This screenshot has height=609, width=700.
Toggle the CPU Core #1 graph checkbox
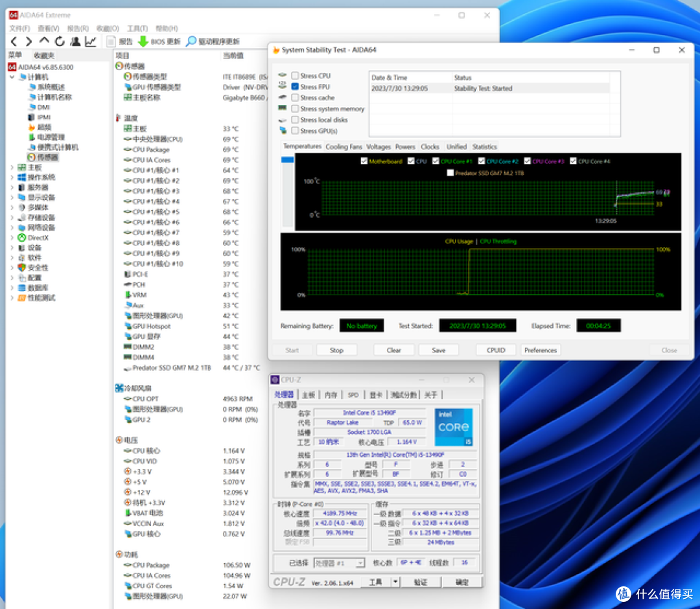[436, 161]
